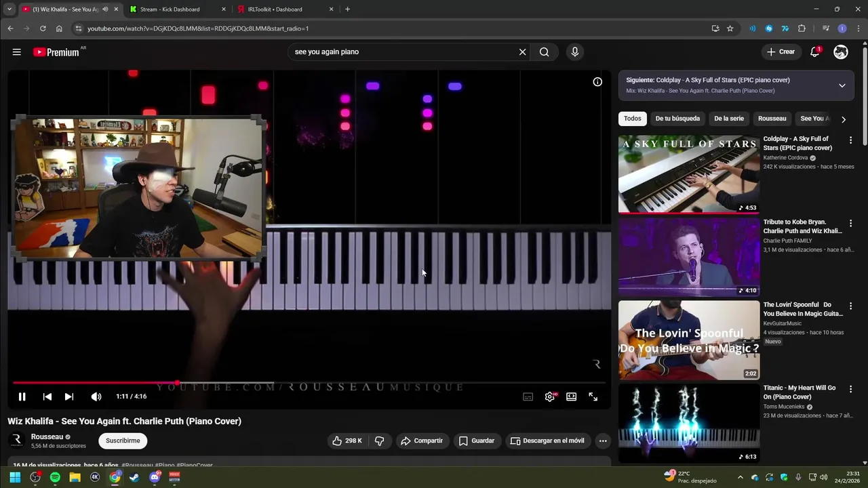Screen dimensions: 868x488
Task: Select the De tu búsqueda chip
Action: (677, 119)
